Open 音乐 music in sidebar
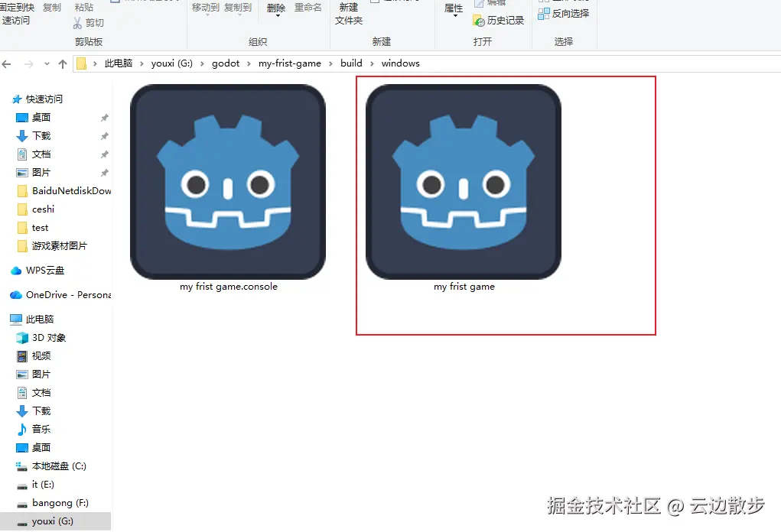781x532 pixels. click(x=34, y=429)
